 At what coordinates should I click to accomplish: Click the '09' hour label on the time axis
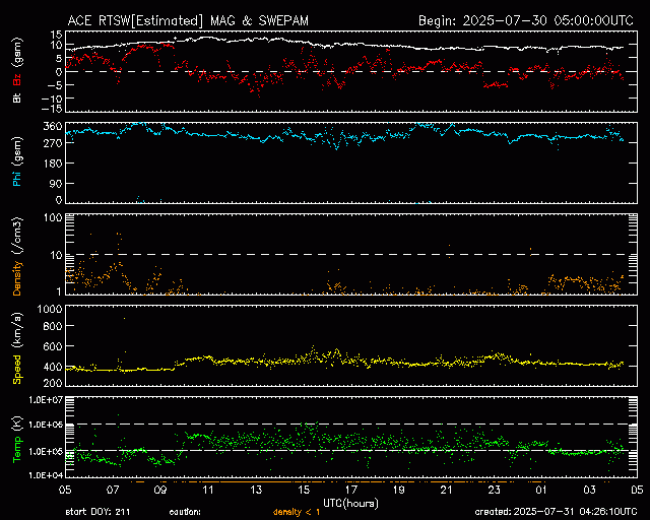[161, 490]
